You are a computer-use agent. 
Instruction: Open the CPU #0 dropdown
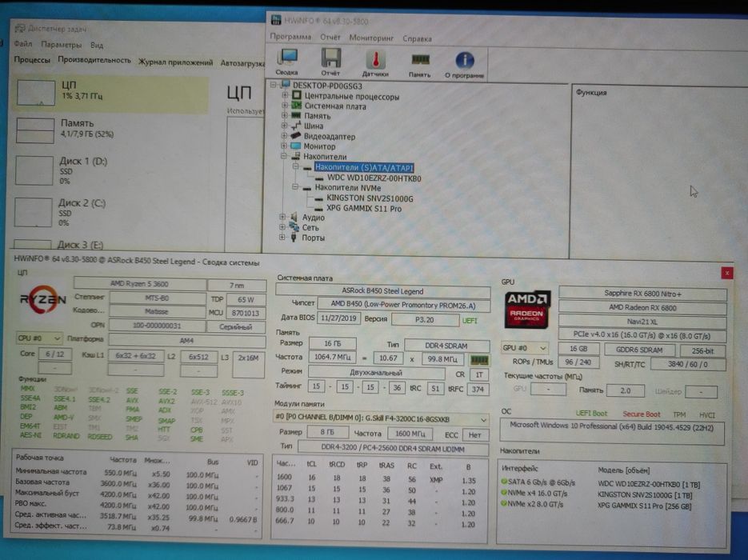tap(38, 338)
